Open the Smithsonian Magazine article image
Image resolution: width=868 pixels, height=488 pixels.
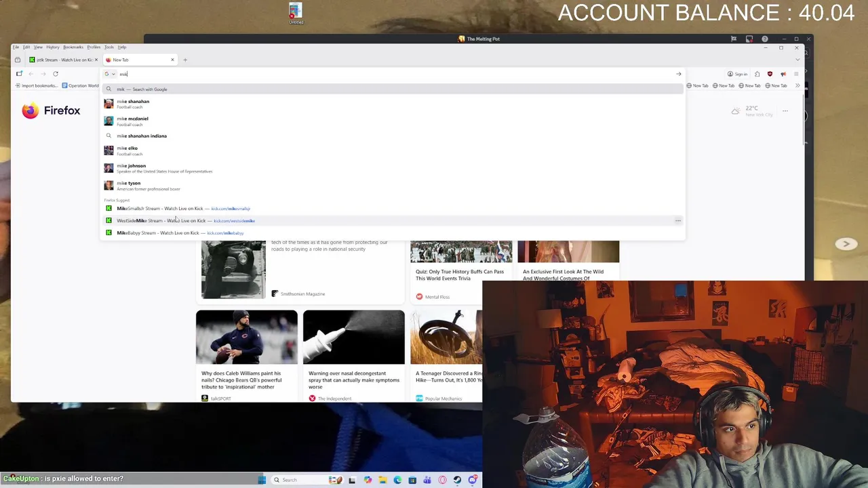[233, 270]
